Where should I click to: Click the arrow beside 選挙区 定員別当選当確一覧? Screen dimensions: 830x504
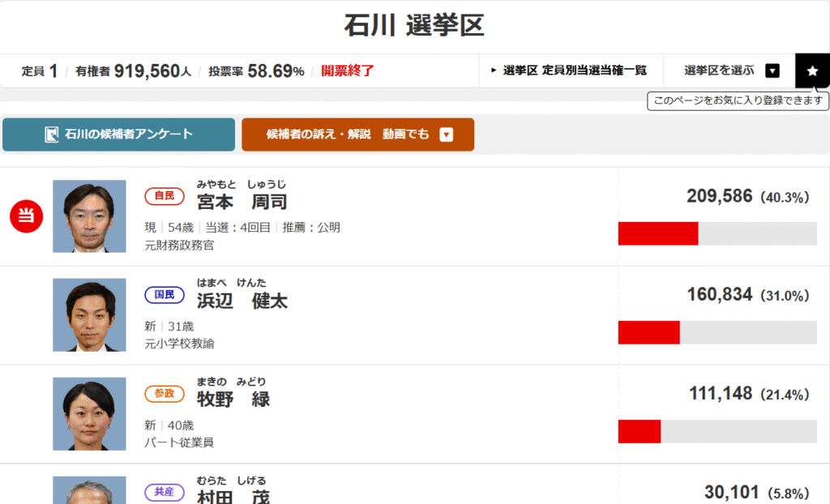494,70
